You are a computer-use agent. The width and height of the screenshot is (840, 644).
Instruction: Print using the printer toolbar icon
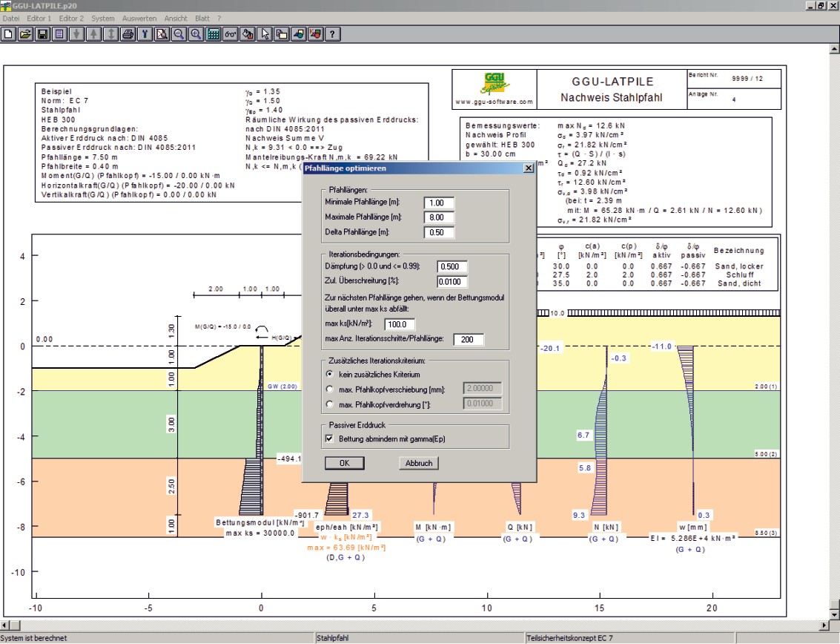(128, 34)
